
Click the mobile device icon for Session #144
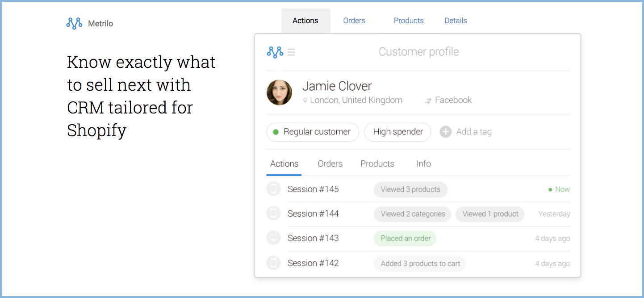pos(273,214)
